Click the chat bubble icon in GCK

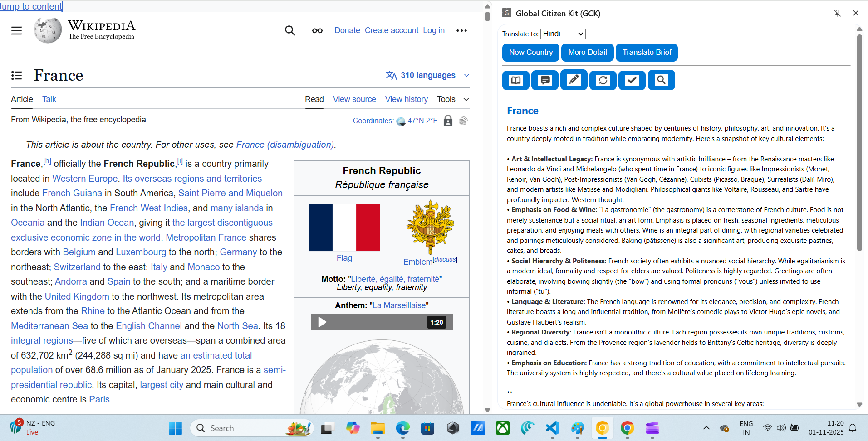coord(545,80)
